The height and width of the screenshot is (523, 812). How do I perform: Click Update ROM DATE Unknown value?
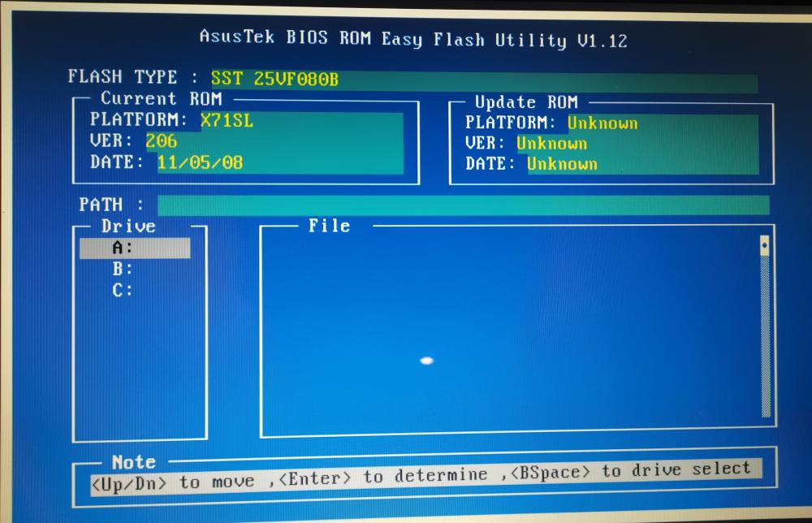coord(562,164)
